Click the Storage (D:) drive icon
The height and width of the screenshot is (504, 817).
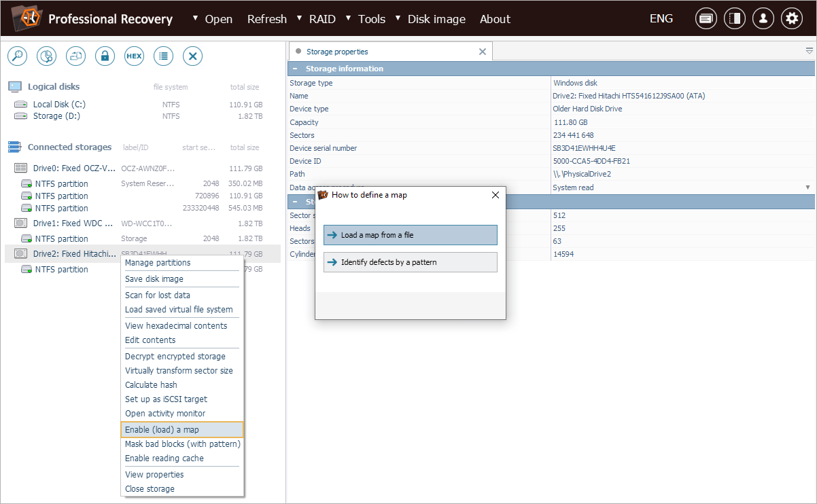point(21,116)
